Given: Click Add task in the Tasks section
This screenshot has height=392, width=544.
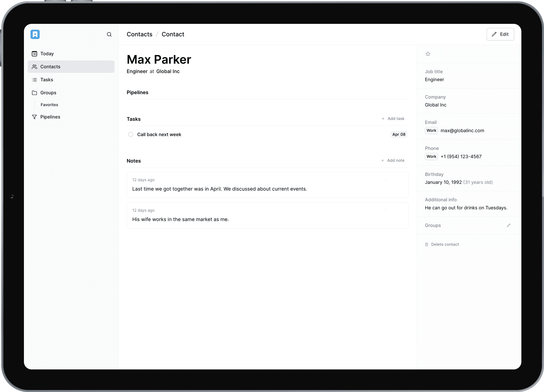Looking at the screenshot, I should tap(396, 119).
